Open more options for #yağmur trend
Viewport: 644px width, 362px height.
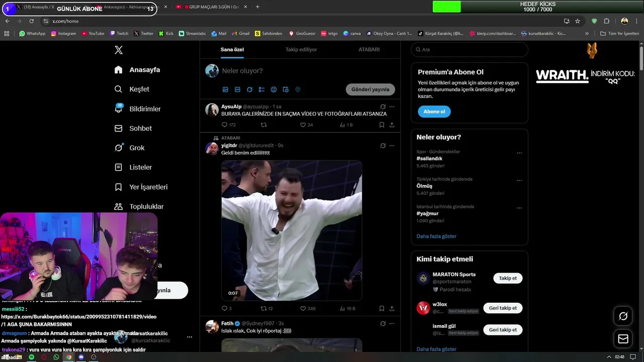coord(519,208)
